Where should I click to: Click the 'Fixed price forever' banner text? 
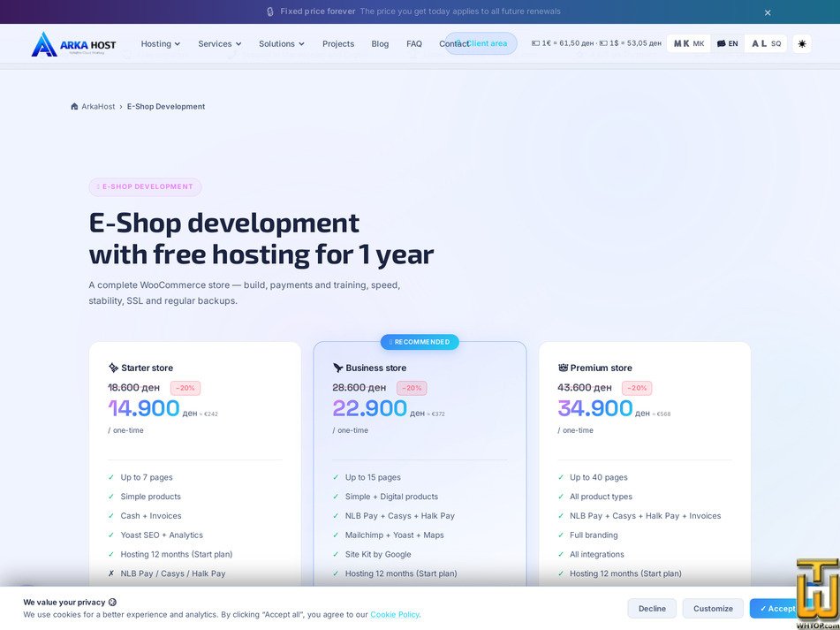tap(318, 11)
